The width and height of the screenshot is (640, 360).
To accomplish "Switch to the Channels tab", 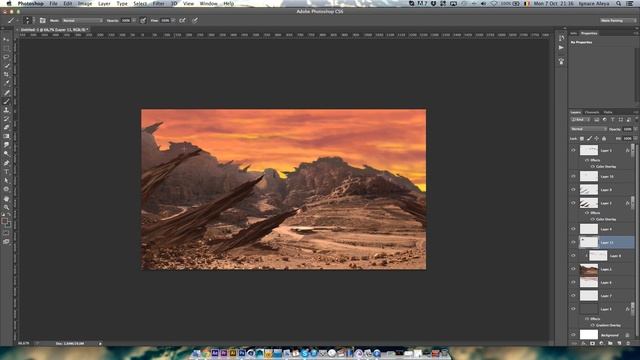I will click(591, 112).
